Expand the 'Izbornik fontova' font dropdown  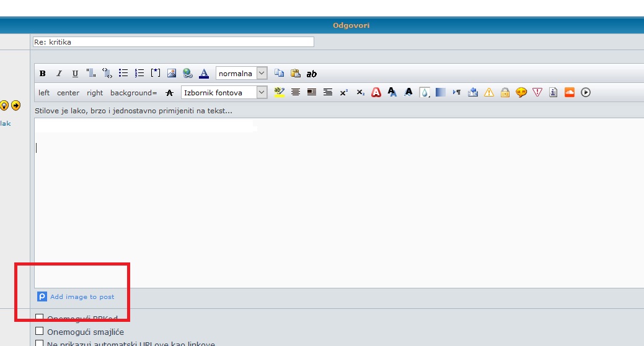224,93
